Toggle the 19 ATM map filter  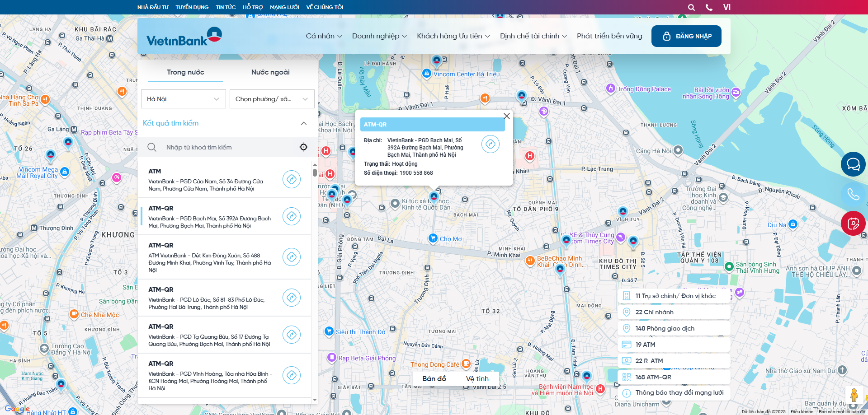pyautogui.click(x=674, y=345)
